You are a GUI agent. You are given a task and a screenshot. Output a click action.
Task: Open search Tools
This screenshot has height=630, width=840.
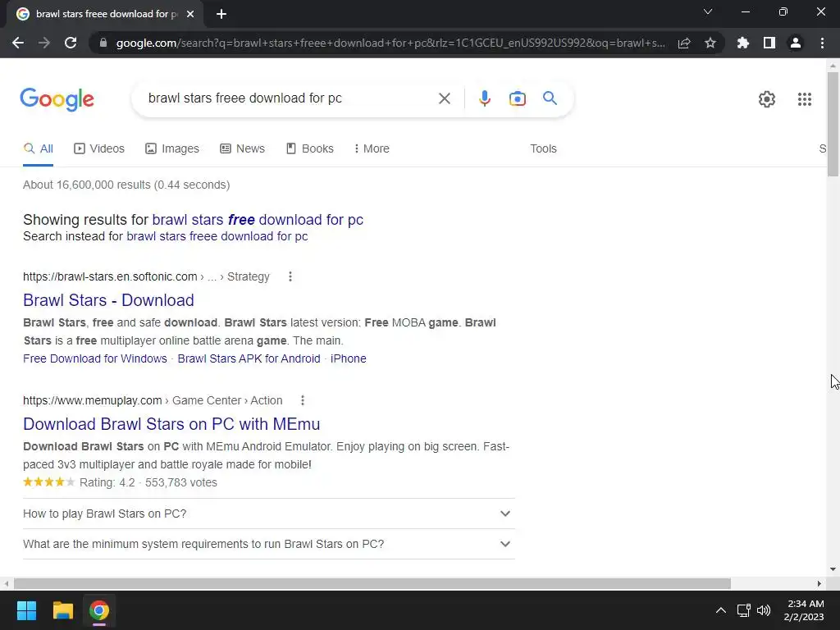(x=543, y=148)
